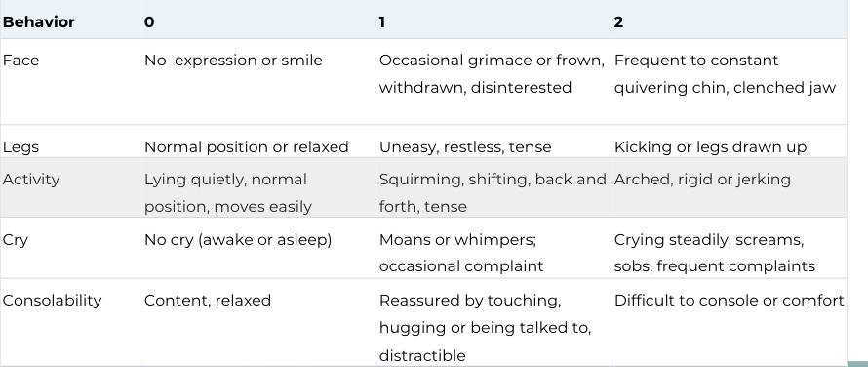Select the score 0 column header
The width and height of the screenshot is (868, 367).
(149, 22)
